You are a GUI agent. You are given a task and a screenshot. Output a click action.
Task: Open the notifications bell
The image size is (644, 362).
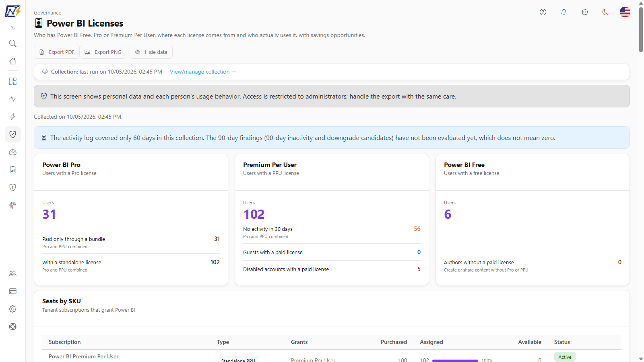coord(564,12)
